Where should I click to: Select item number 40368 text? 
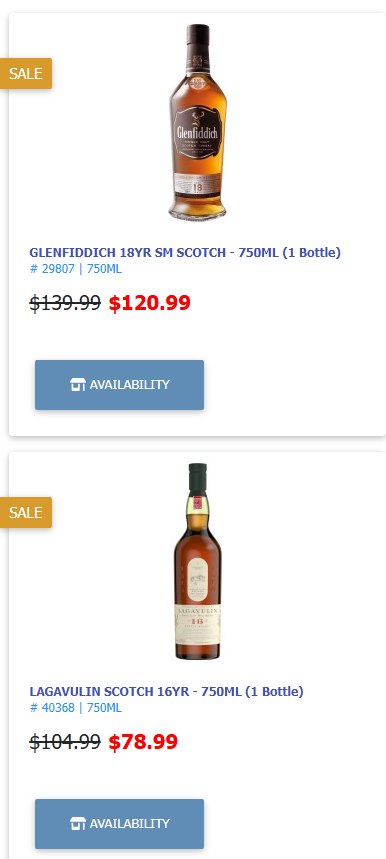[58, 708]
